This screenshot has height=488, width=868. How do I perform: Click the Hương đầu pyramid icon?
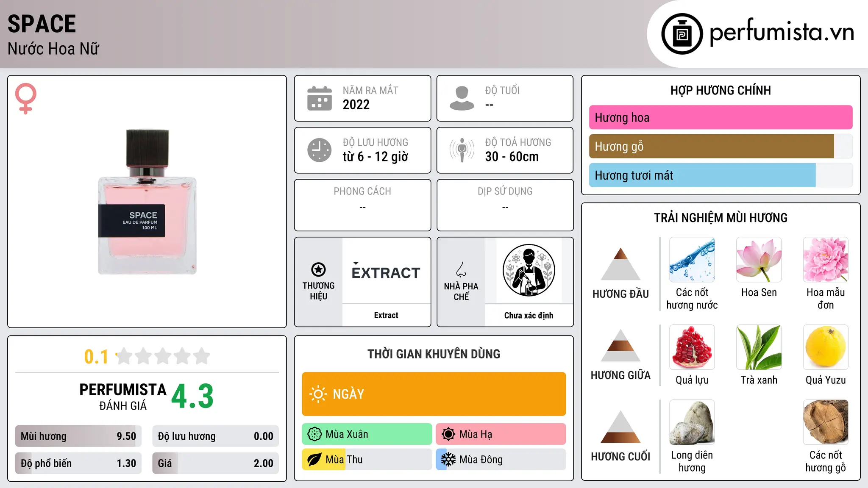620,264
